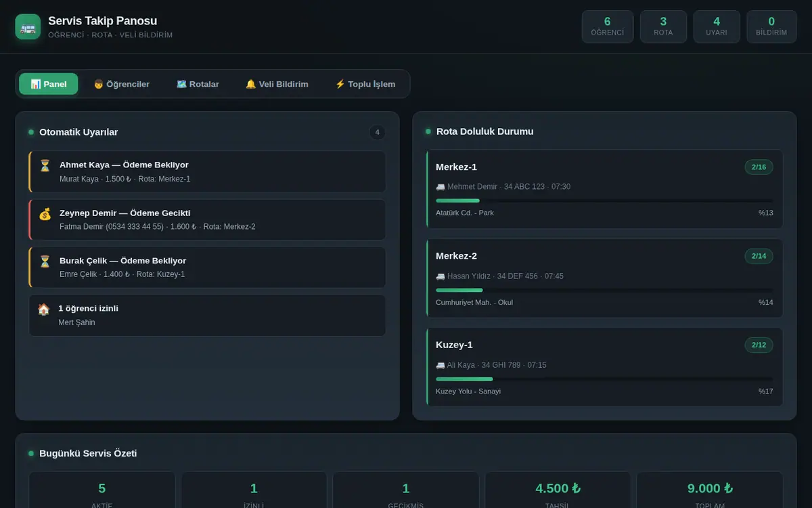Viewport: 812px width, 508px height.
Task: Click hourglass icon on Burak Çelik alert
Action: tap(45, 261)
